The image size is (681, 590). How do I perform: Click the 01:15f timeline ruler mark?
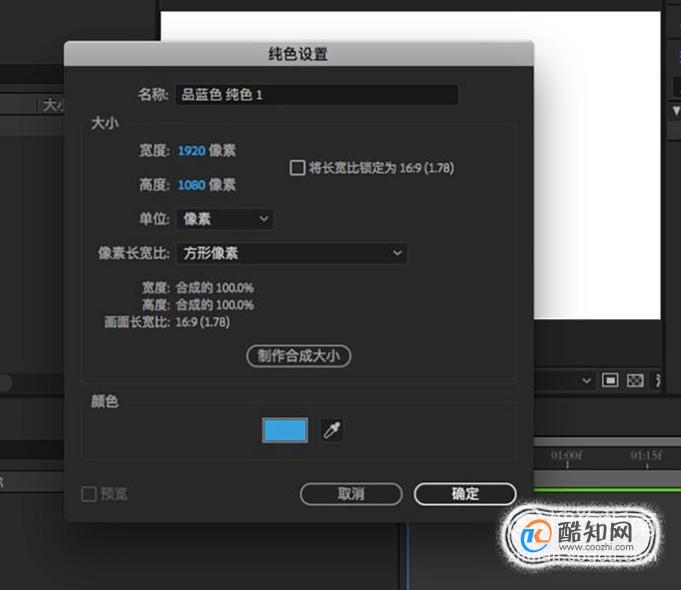click(x=646, y=456)
